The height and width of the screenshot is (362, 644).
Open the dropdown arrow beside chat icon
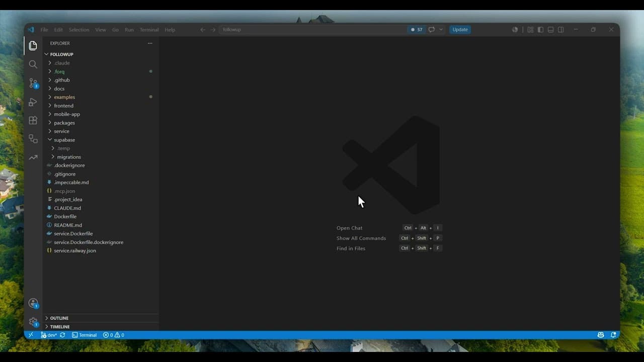(x=441, y=30)
